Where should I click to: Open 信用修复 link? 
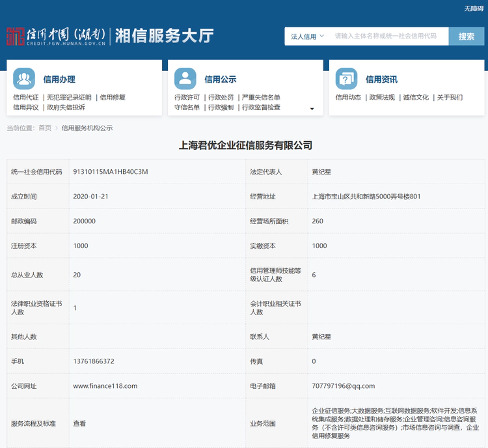[x=113, y=98]
